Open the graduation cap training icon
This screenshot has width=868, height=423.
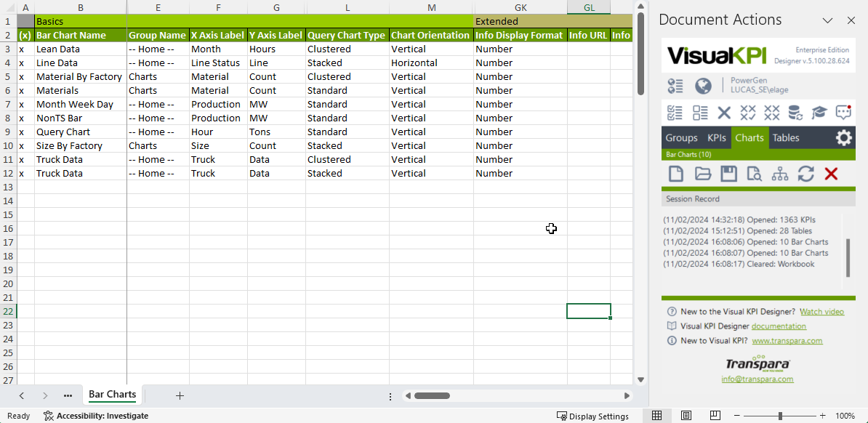pos(819,113)
